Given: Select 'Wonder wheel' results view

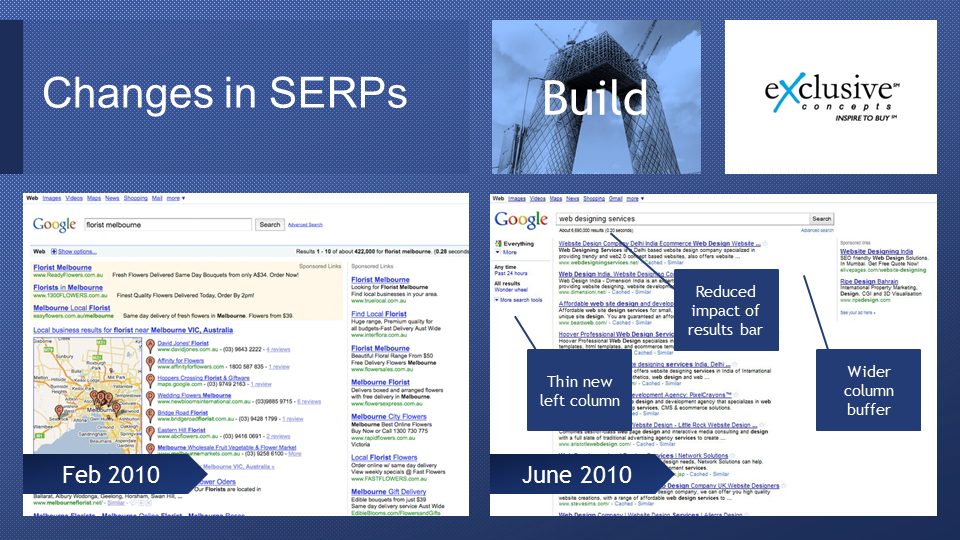Looking at the screenshot, I should click(x=511, y=290).
